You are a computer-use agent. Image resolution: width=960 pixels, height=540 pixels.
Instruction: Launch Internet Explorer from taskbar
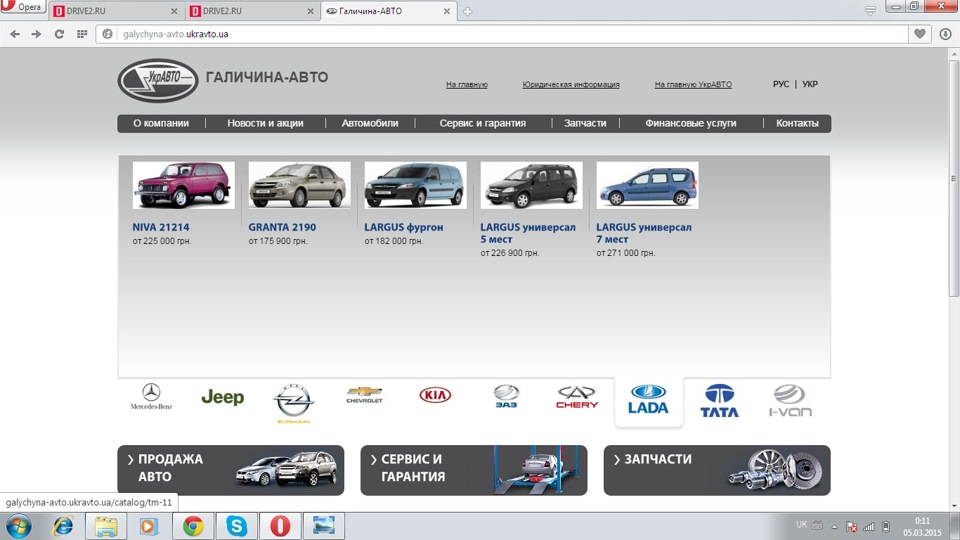[x=63, y=527]
